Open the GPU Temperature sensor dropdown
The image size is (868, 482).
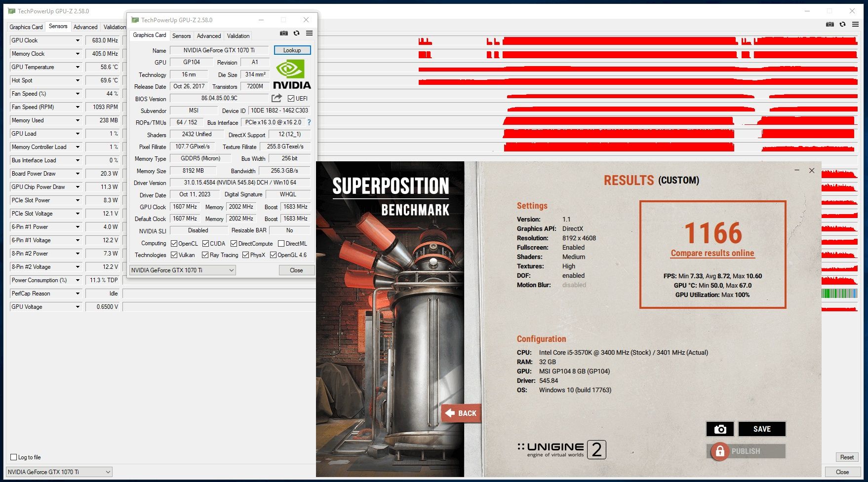click(x=78, y=67)
